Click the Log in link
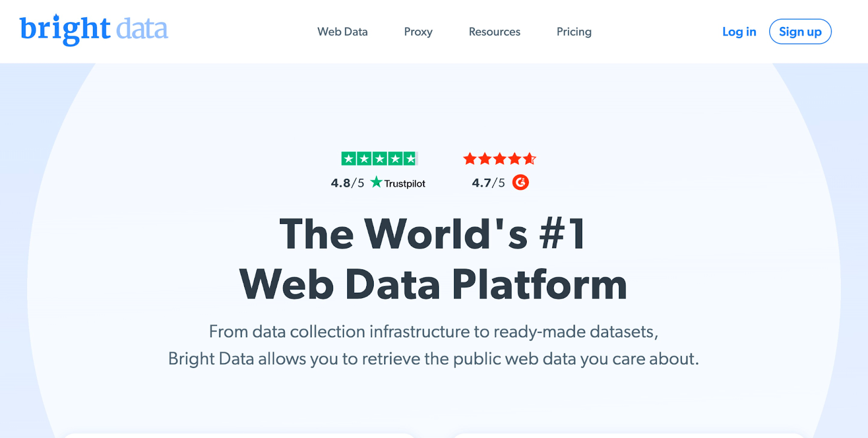The height and width of the screenshot is (438, 868). 739,32
